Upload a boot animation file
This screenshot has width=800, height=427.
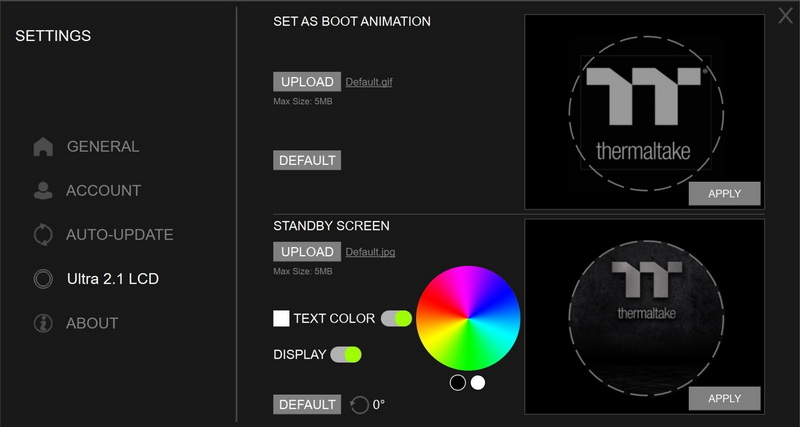point(307,82)
